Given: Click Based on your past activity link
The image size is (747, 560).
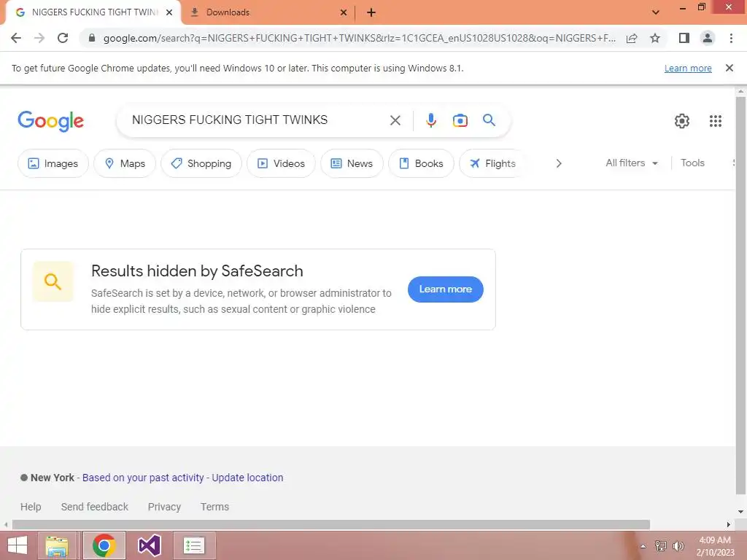Looking at the screenshot, I should (143, 478).
